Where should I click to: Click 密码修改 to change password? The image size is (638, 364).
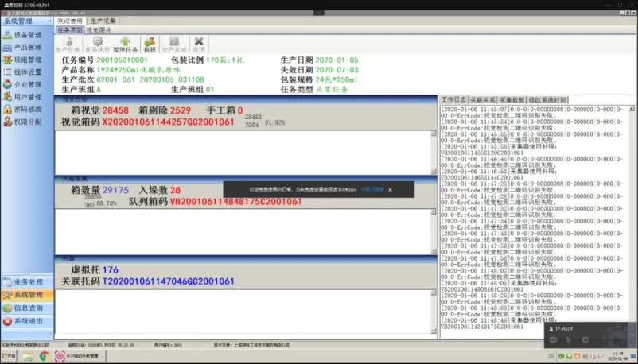(x=27, y=109)
